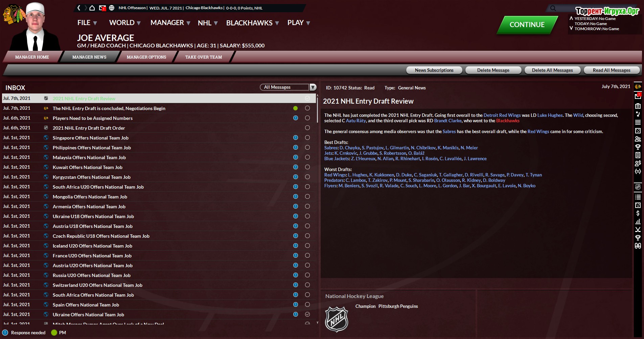Open the All Messages filter dropdown

tap(288, 87)
